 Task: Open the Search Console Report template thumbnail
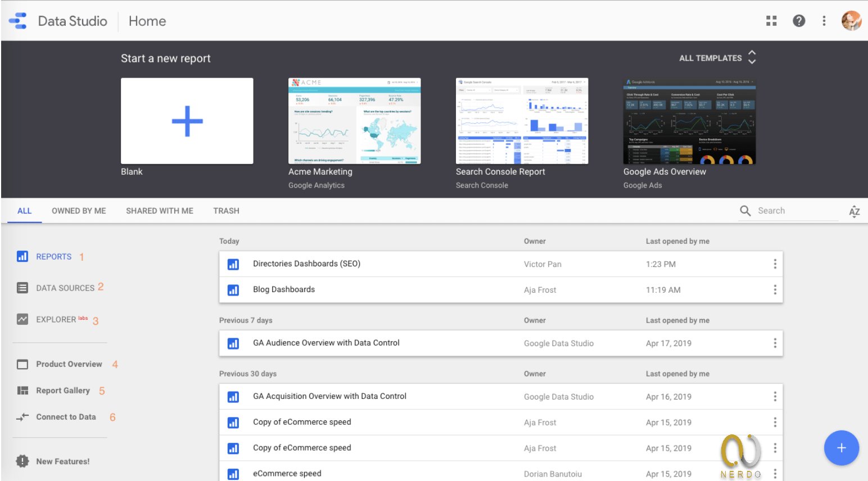(522, 121)
